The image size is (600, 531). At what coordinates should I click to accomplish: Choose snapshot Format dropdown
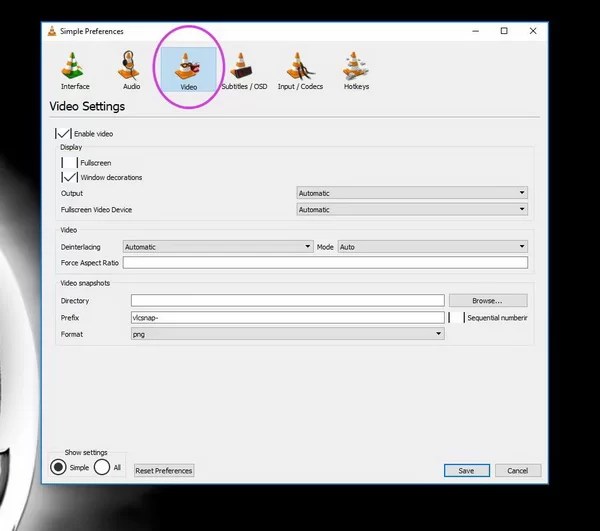pyautogui.click(x=287, y=334)
